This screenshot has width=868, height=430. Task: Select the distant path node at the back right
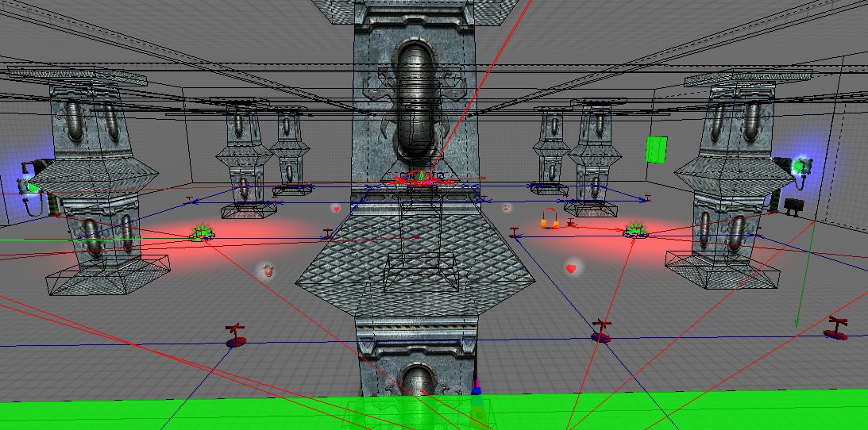click(646, 198)
